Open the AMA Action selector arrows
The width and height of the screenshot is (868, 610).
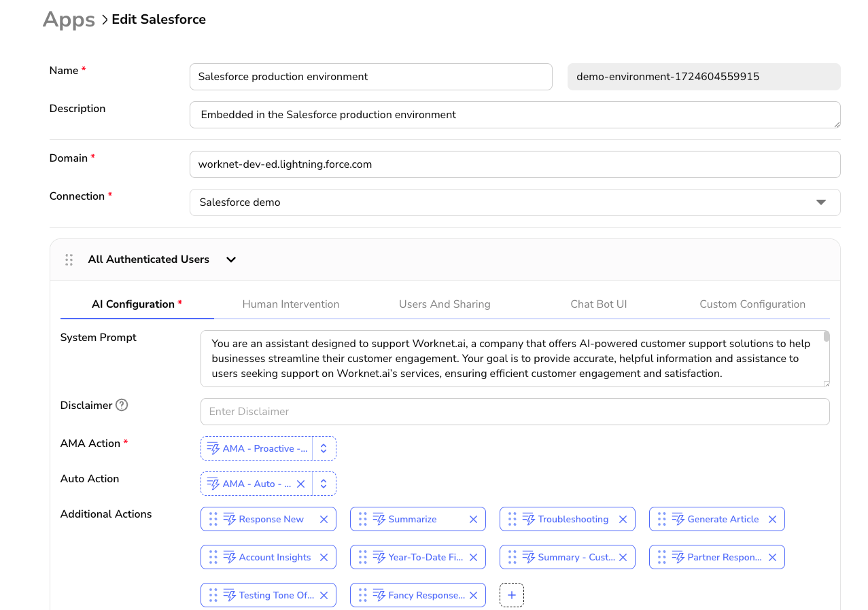tap(324, 448)
